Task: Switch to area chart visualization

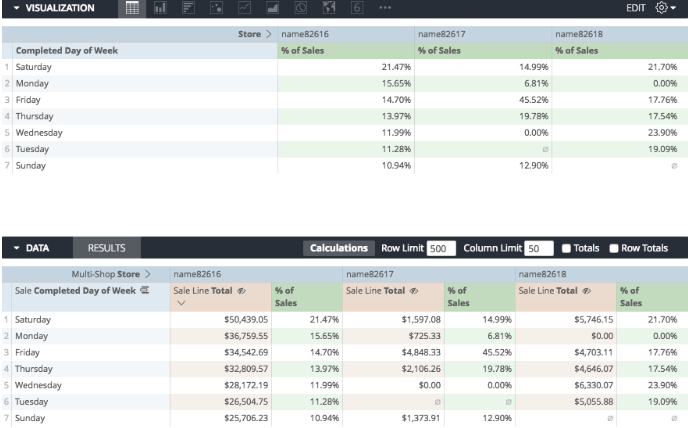Action: tap(272, 8)
